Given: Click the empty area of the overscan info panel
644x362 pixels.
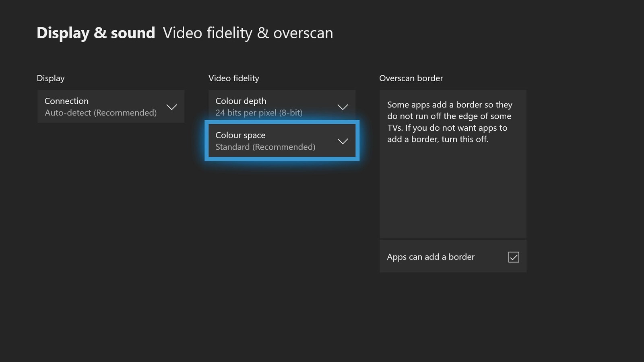Looking at the screenshot, I should click(x=453, y=193).
